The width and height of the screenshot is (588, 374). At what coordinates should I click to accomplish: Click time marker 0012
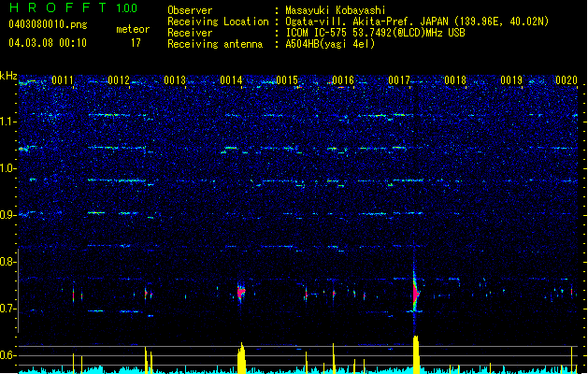[x=119, y=80]
